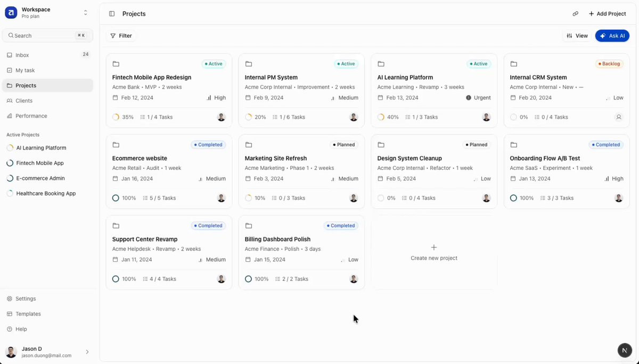Open the Filter menu
Image resolution: width=639 pixels, height=364 pixels.
(121, 36)
